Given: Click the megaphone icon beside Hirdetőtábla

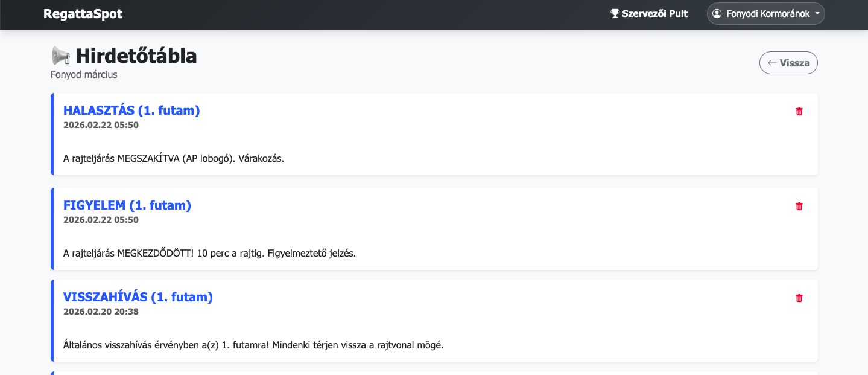Looking at the screenshot, I should click(x=61, y=56).
